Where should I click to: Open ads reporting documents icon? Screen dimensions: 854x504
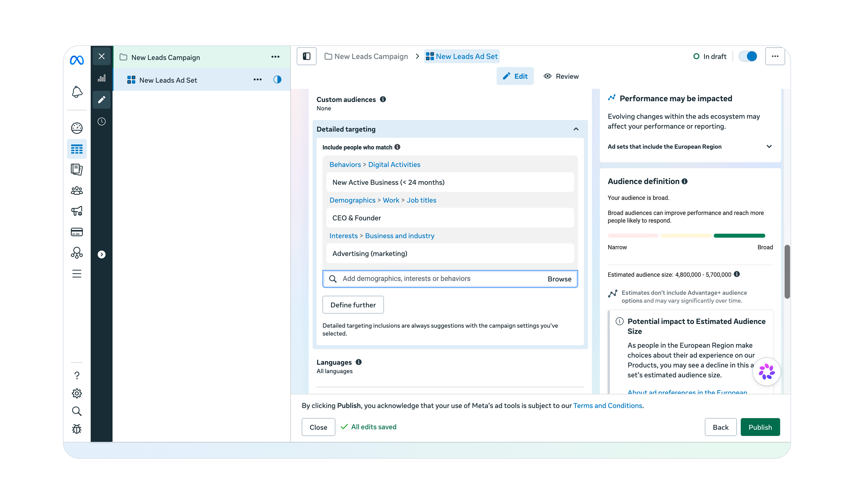pyautogui.click(x=77, y=169)
